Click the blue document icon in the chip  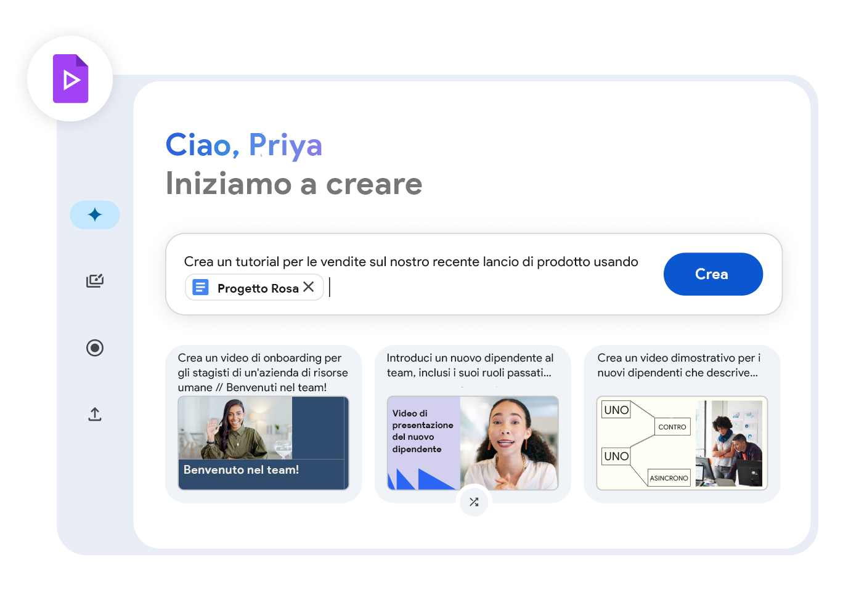(x=200, y=288)
